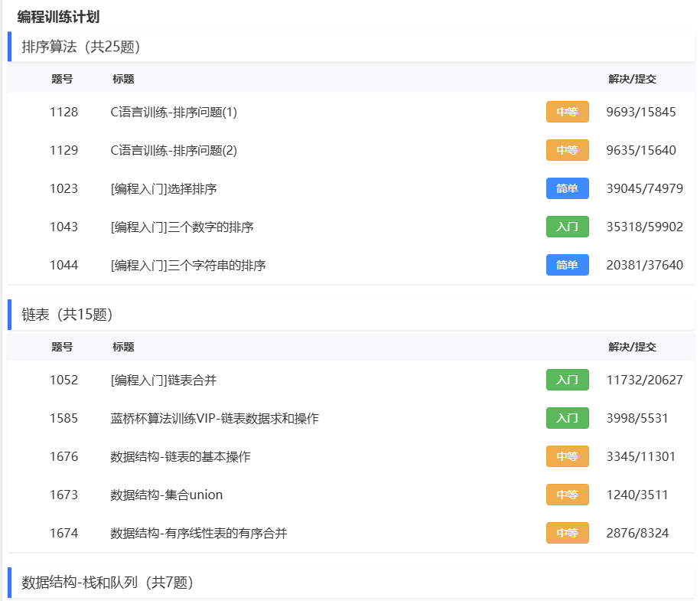Click the 中等 badge for problem 1673
This screenshot has height=601, width=700.
pos(568,495)
